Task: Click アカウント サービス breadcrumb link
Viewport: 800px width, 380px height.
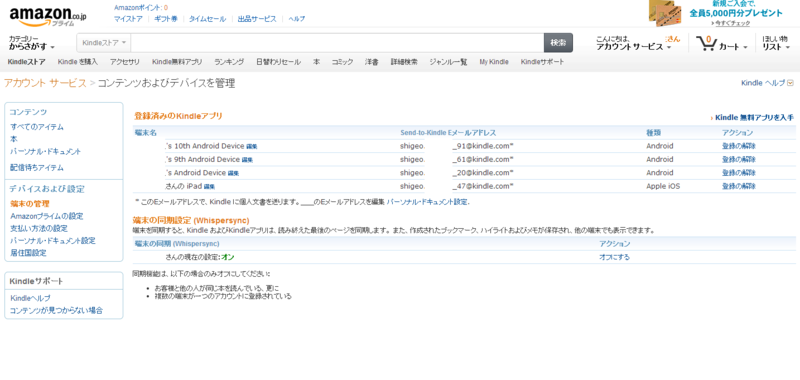Action: pyautogui.click(x=45, y=83)
